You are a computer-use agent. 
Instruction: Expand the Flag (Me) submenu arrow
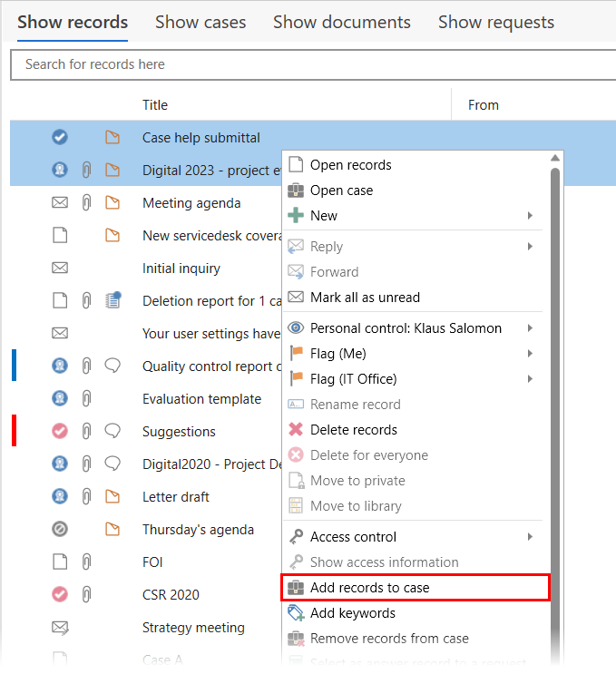tap(530, 354)
